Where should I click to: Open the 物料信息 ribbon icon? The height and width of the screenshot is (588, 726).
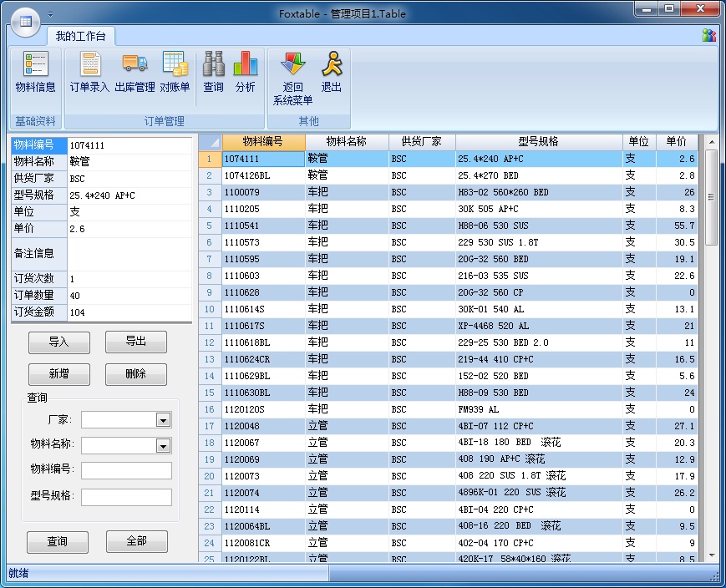coord(35,72)
